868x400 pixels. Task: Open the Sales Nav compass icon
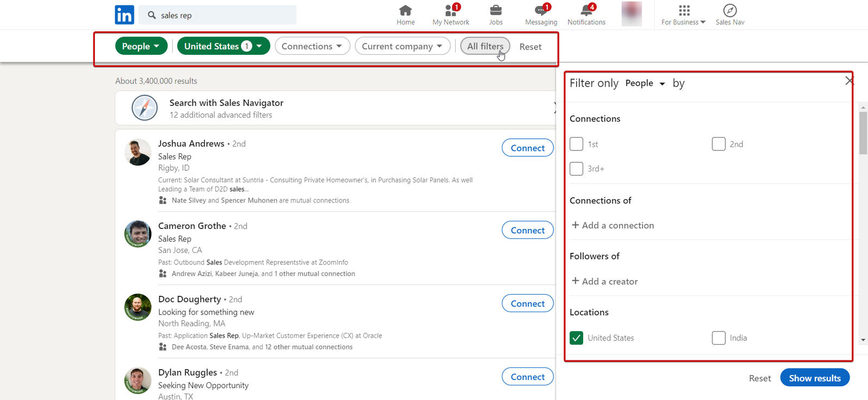click(x=730, y=10)
